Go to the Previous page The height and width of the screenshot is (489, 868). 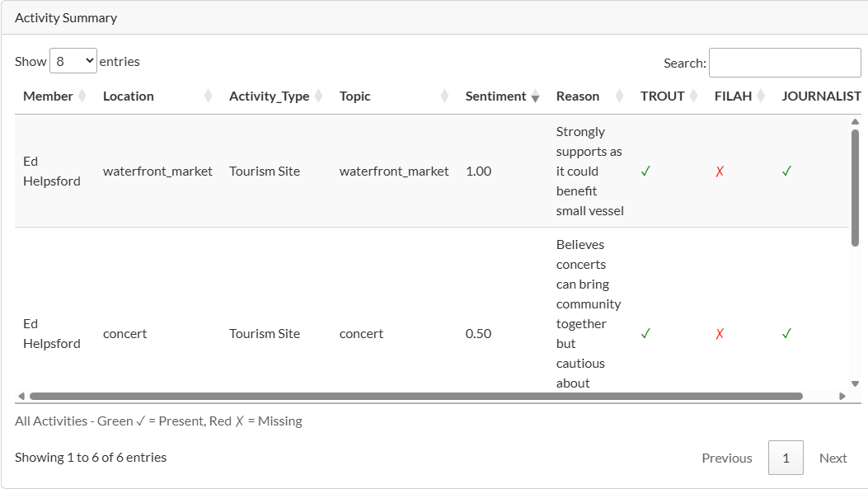click(x=726, y=458)
